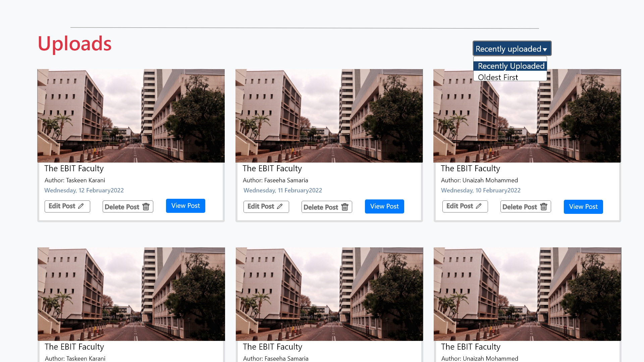
Task: Open second-row thumbnail above Taskeen Karani's post
Action: (131, 294)
